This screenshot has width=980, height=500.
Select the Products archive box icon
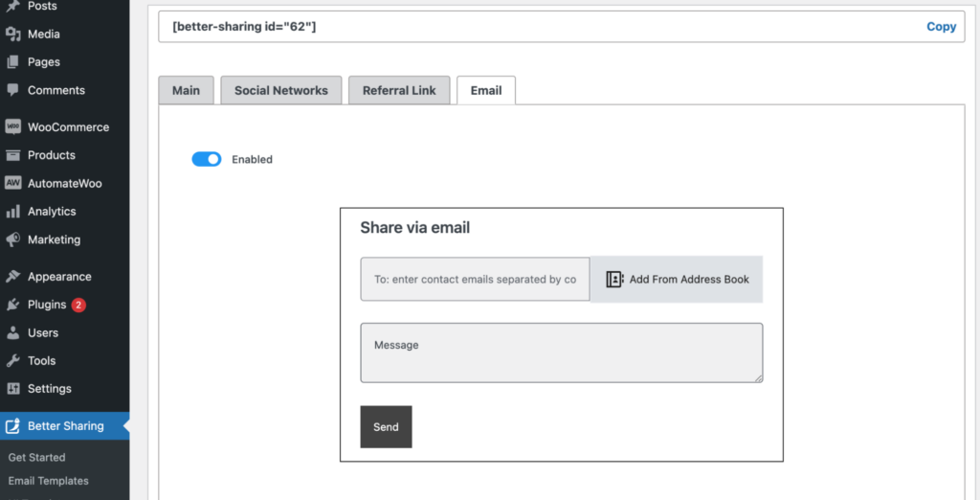point(13,155)
